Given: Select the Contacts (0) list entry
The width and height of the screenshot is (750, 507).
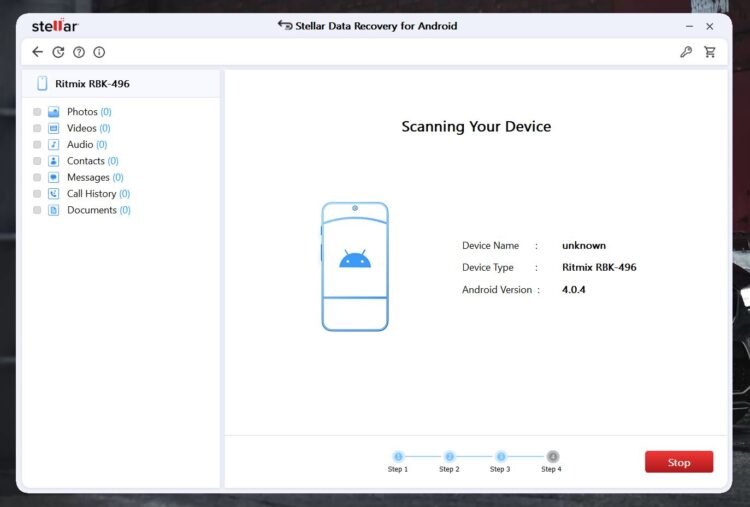Looking at the screenshot, I should tap(92, 161).
